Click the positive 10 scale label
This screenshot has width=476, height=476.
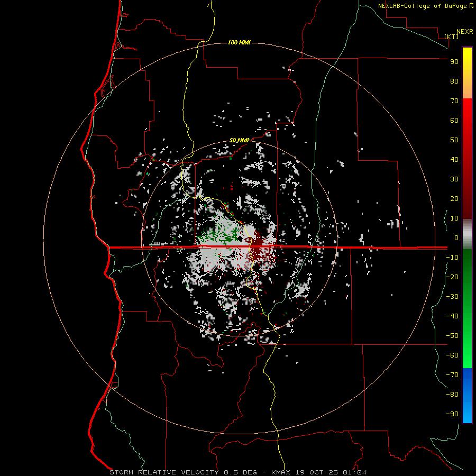point(454,218)
